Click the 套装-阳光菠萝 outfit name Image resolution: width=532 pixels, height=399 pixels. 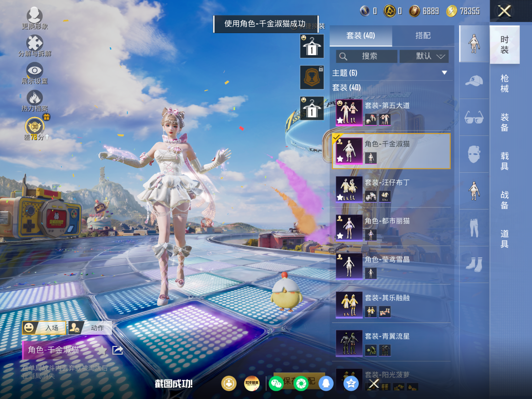tap(387, 375)
